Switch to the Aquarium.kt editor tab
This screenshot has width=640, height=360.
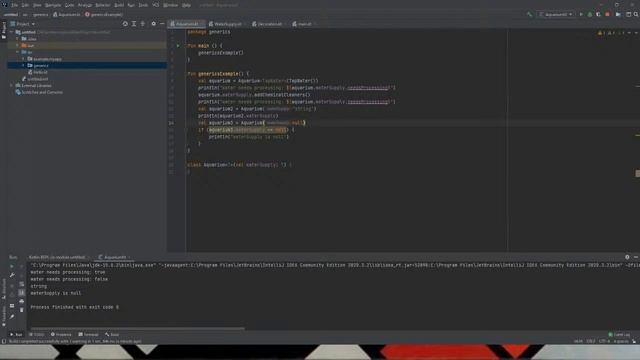tap(186, 24)
